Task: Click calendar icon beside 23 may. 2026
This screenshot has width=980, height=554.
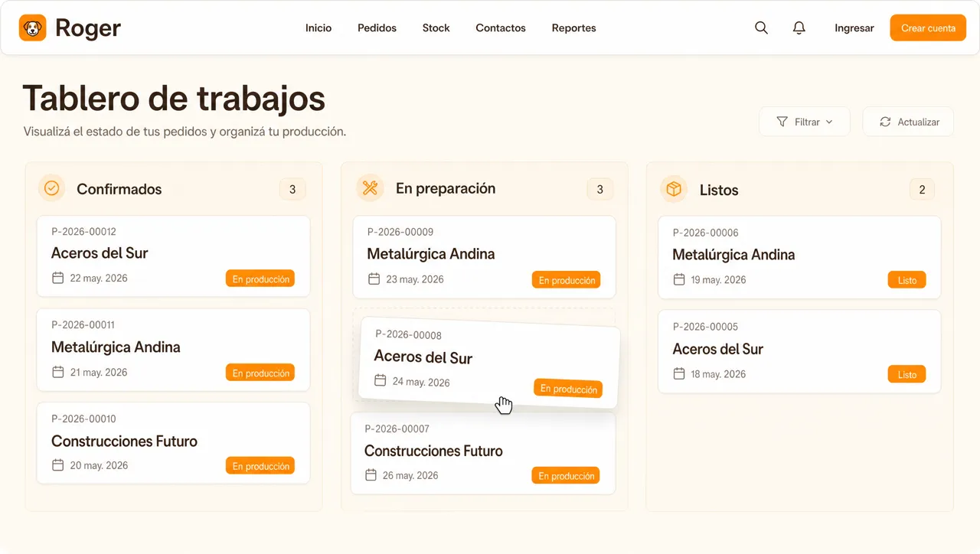Action: (x=374, y=279)
